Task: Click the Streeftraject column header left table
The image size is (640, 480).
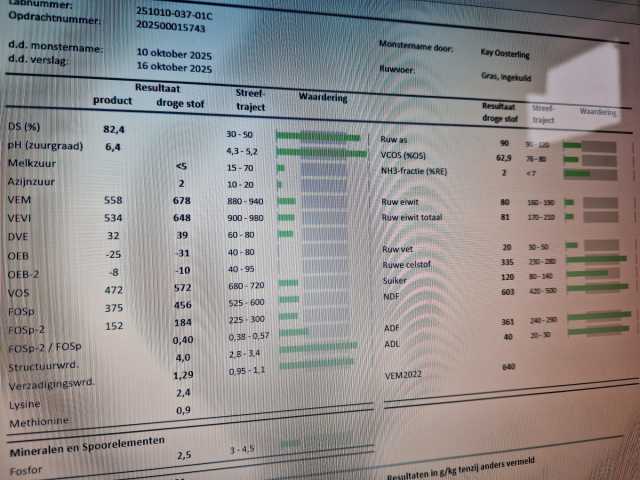Action: 250,100
